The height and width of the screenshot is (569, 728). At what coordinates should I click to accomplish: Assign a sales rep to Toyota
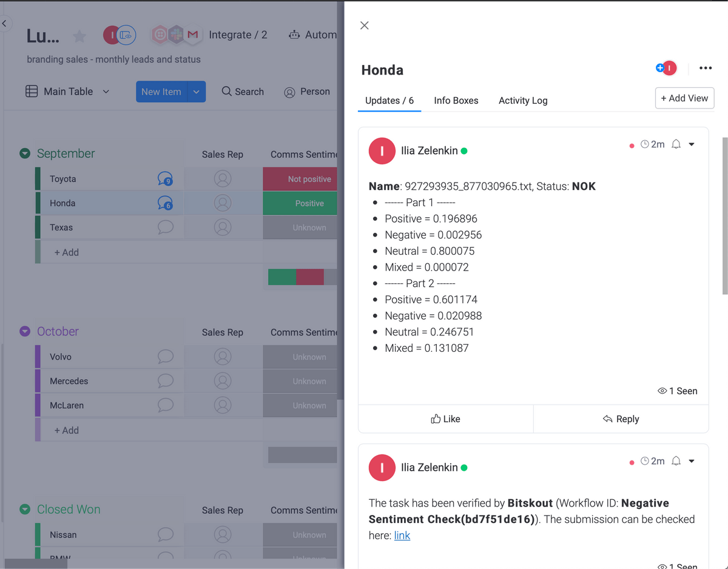pyautogui.click(x=223, y=179)
